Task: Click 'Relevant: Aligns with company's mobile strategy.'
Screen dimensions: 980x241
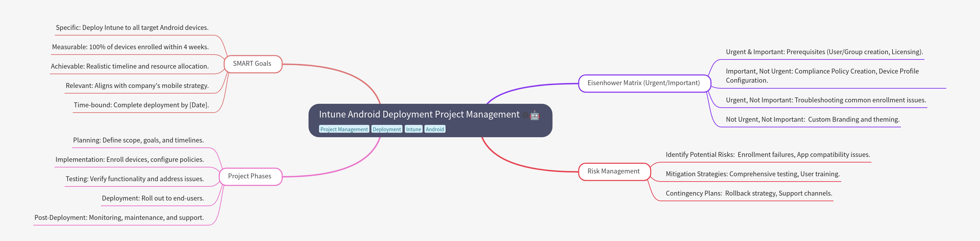Action: (137, 86)
